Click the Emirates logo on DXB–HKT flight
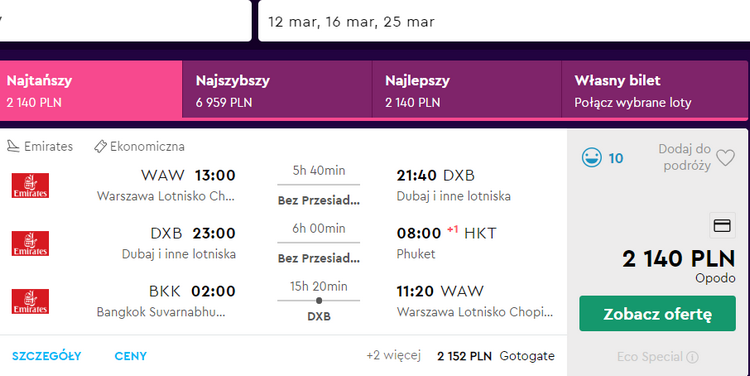 [30, 243]
